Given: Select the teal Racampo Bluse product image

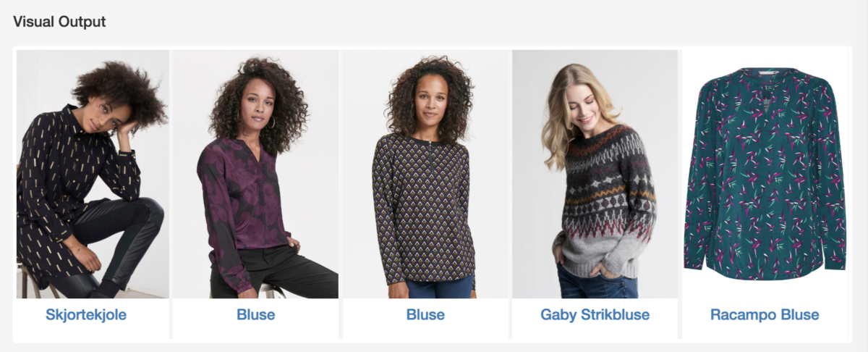Looking at the screenshot, I should coord(765,174).
